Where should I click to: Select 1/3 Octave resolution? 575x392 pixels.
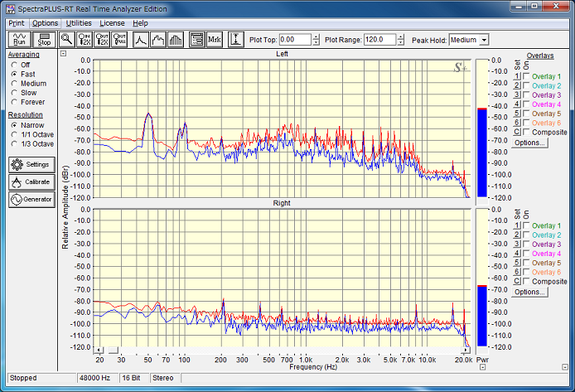tap(14, 143)
